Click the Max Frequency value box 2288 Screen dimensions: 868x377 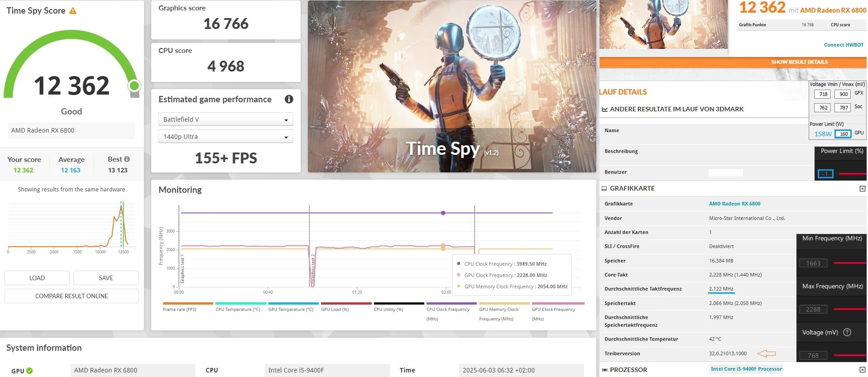(813, 309)
